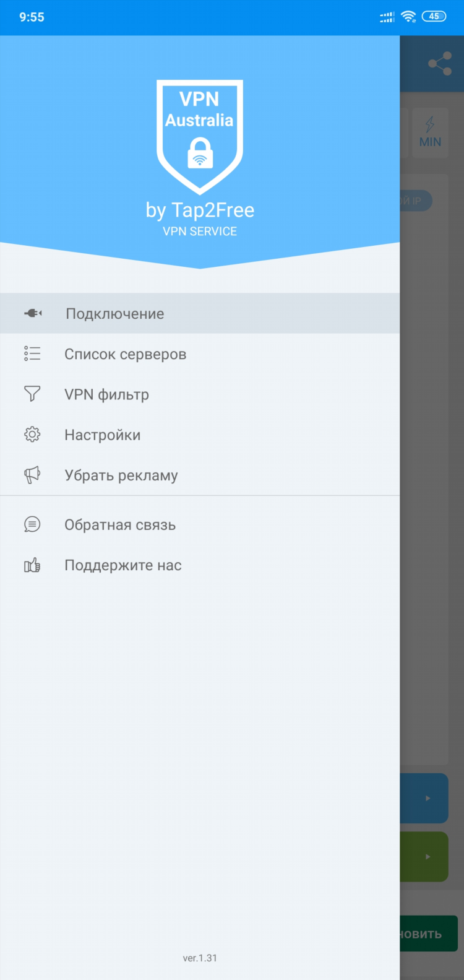The width and height of the screenshot is (464, 980).
Task: Click the funnel icon beside VPN фильтр
Action: click(32, 394)
